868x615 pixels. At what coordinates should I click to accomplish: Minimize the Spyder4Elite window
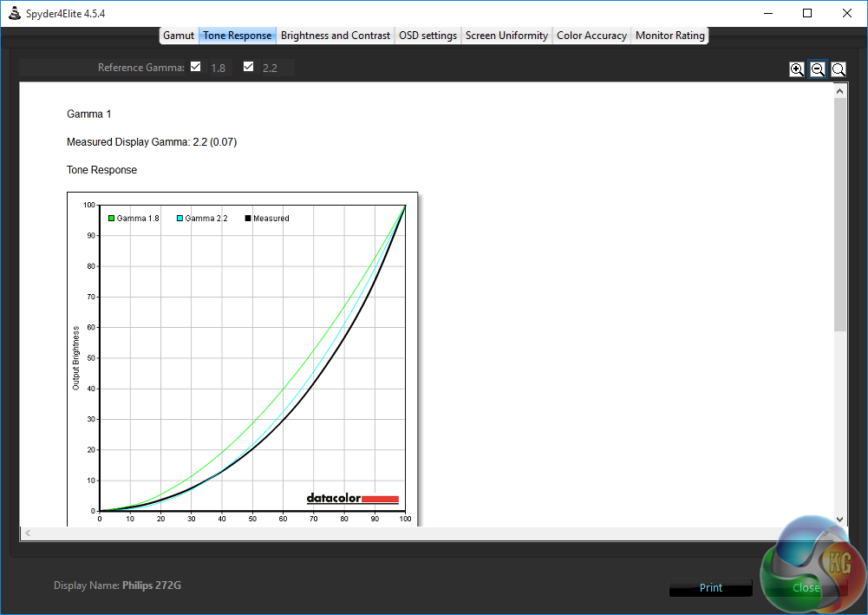pos(767,13)
